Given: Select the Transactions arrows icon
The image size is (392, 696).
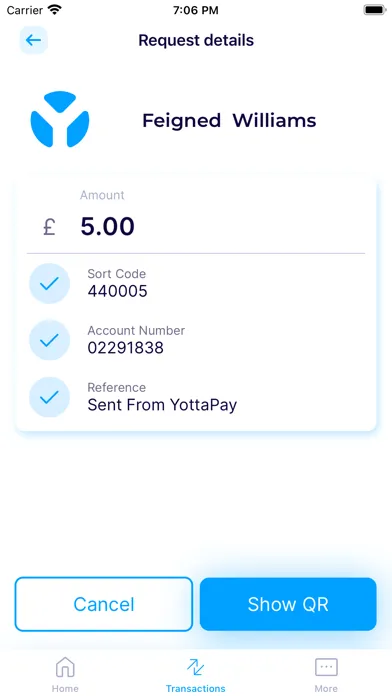Looking at the screenshot, I should coord(195,667).
